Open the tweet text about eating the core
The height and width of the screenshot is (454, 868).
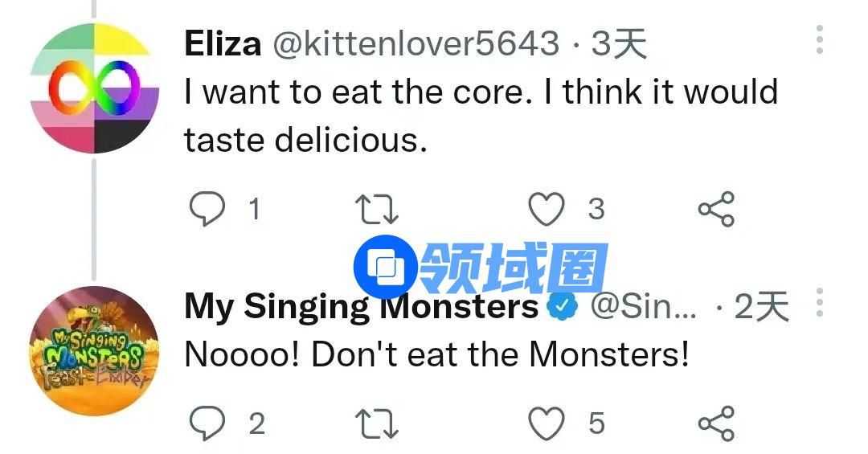481,116
